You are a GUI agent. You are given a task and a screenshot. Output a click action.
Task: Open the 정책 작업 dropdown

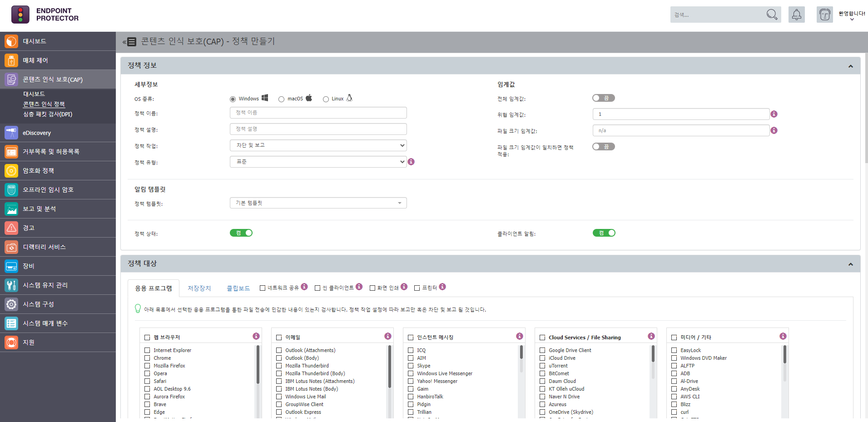point(318,145)
